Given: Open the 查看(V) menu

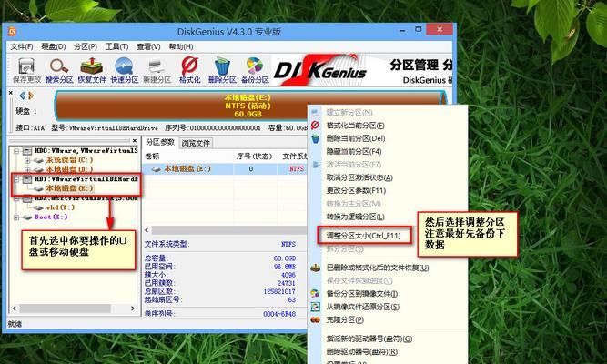Looking at the screenshot, I should (x=148, y=46).
